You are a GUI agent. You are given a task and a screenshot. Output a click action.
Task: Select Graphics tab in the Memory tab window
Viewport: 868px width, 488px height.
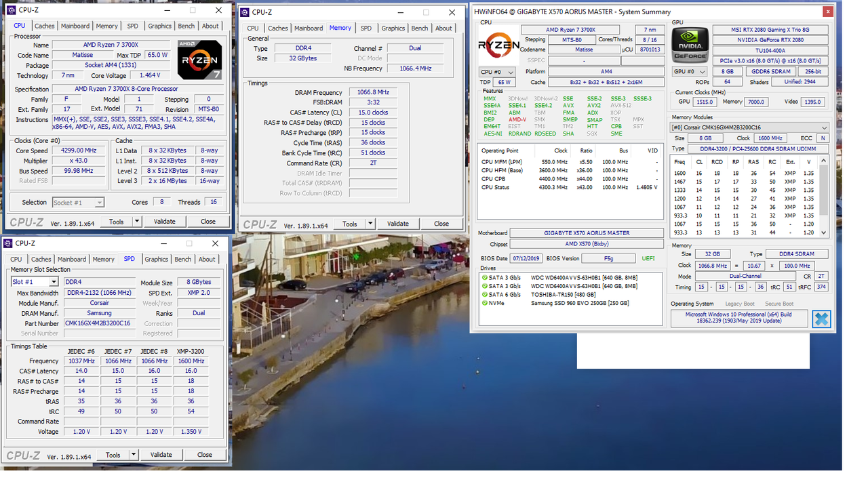[x=393, y=28]
